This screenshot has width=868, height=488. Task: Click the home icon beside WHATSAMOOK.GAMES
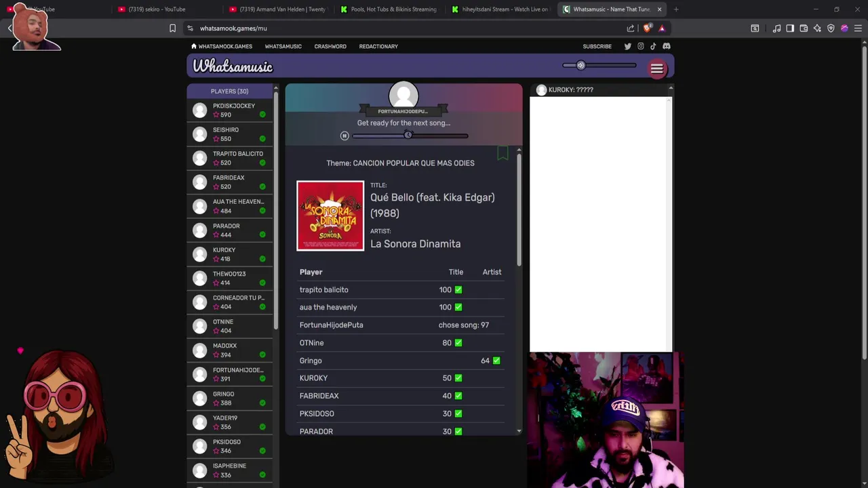(194, 46)
